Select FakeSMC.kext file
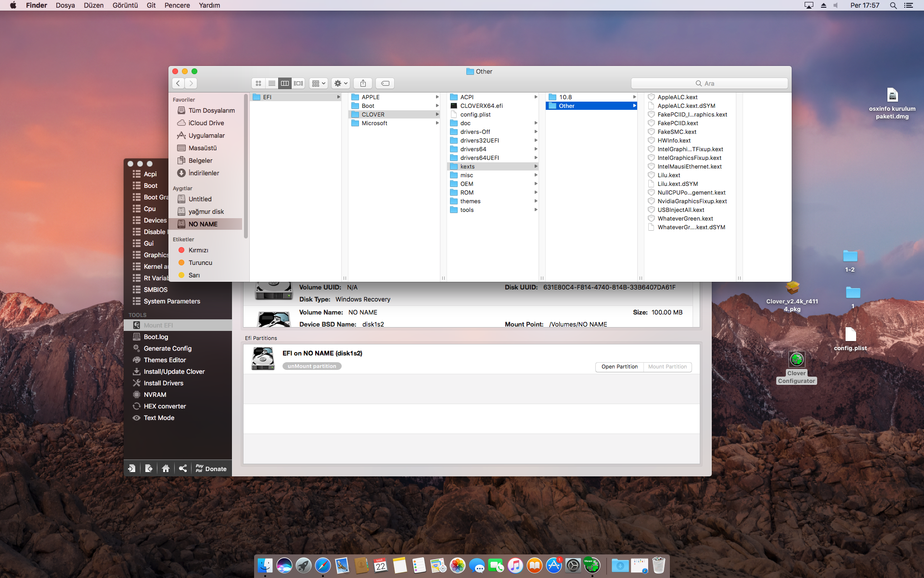Image resolution: width=924 pixels, height=578 pixels. (677, 132)
